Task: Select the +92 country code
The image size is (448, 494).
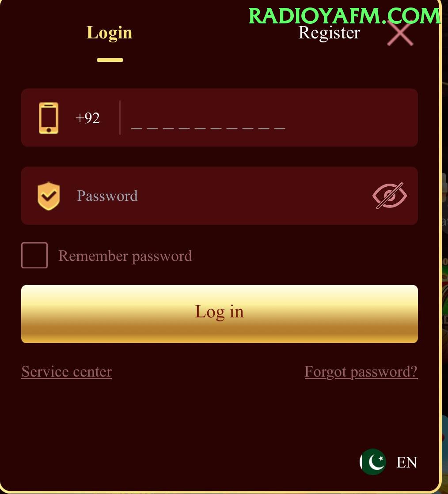Action: pos(87,118)
